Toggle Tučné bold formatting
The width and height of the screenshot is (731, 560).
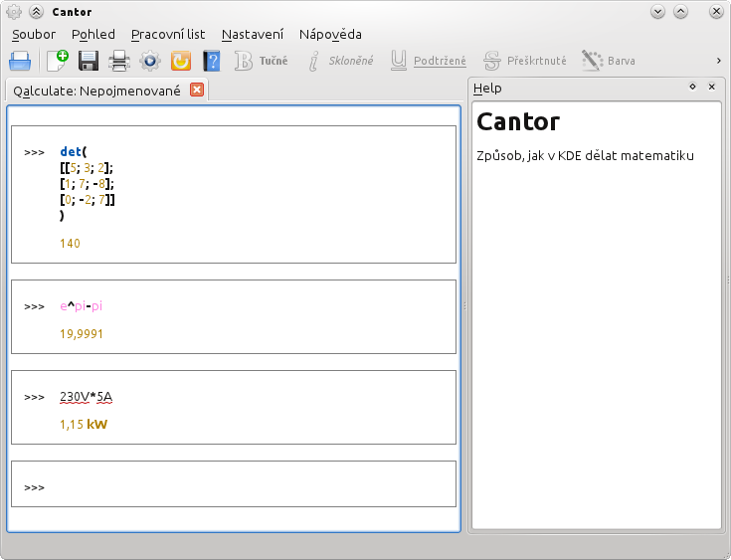pyautogui.click(x=261, y=61)
